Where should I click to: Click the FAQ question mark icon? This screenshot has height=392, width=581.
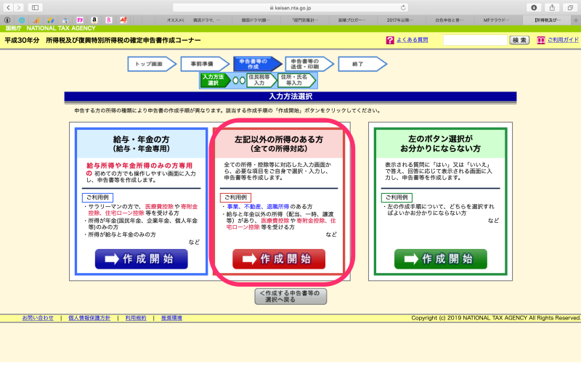[x=390, y=41]
